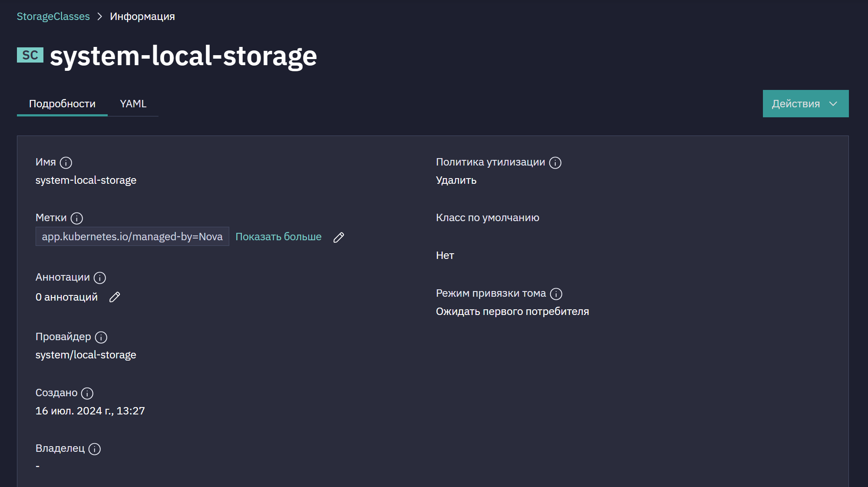
Task: Click the Владелец field label
Action: 60,448
